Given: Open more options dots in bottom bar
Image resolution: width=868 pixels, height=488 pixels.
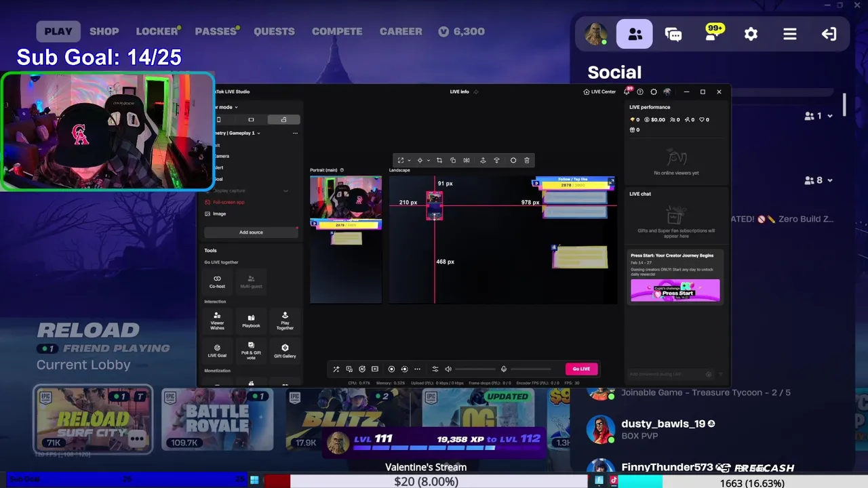Looking at the screenshot, I should pos(417,369).
